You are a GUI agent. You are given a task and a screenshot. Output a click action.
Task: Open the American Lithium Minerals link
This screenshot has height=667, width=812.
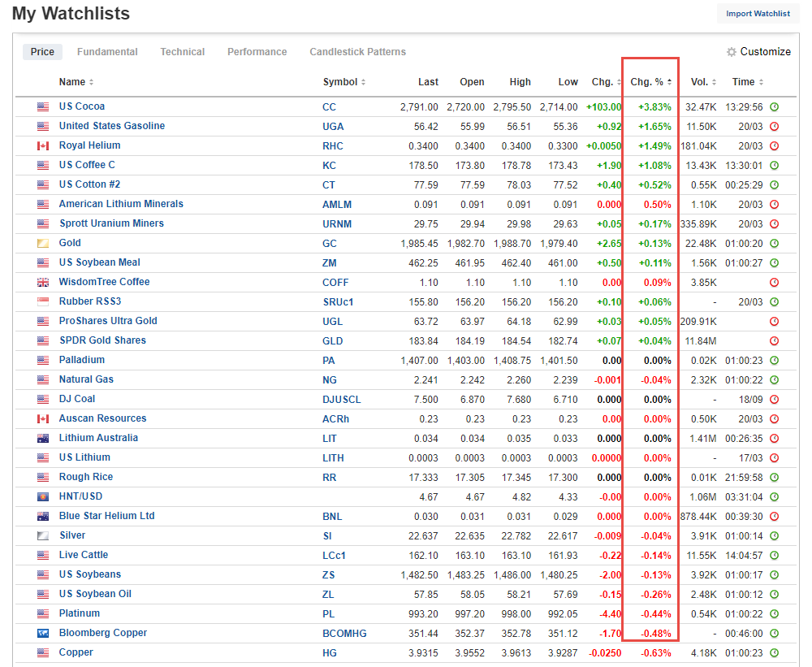[121, 204]
